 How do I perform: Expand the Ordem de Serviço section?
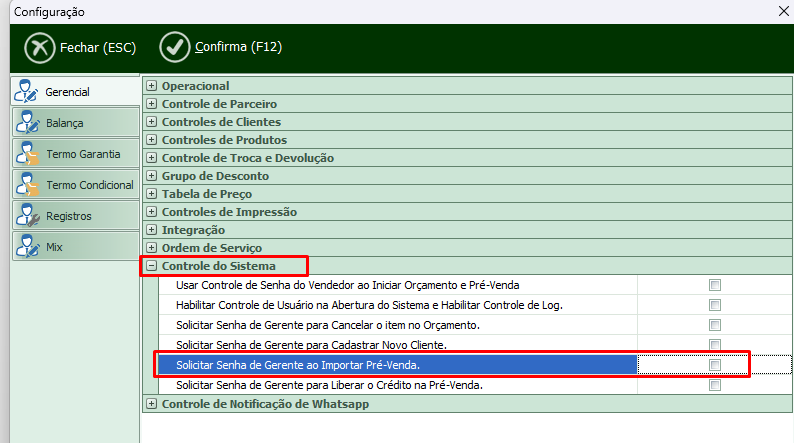pos(151,248)
